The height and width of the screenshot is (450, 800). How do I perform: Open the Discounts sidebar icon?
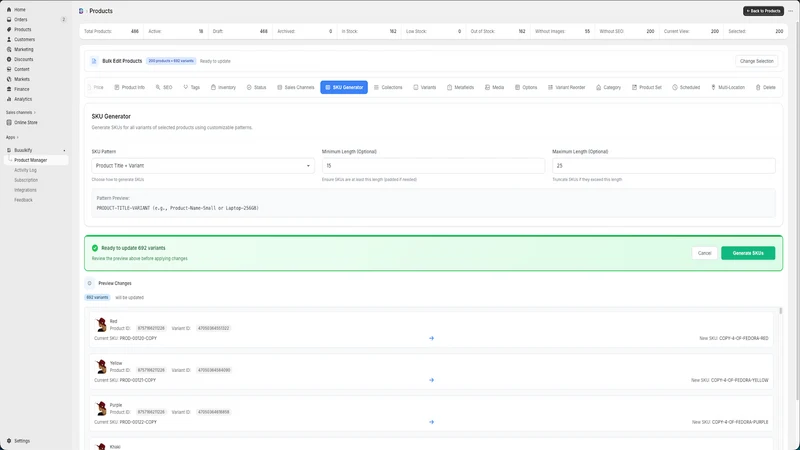coord(9,59)
